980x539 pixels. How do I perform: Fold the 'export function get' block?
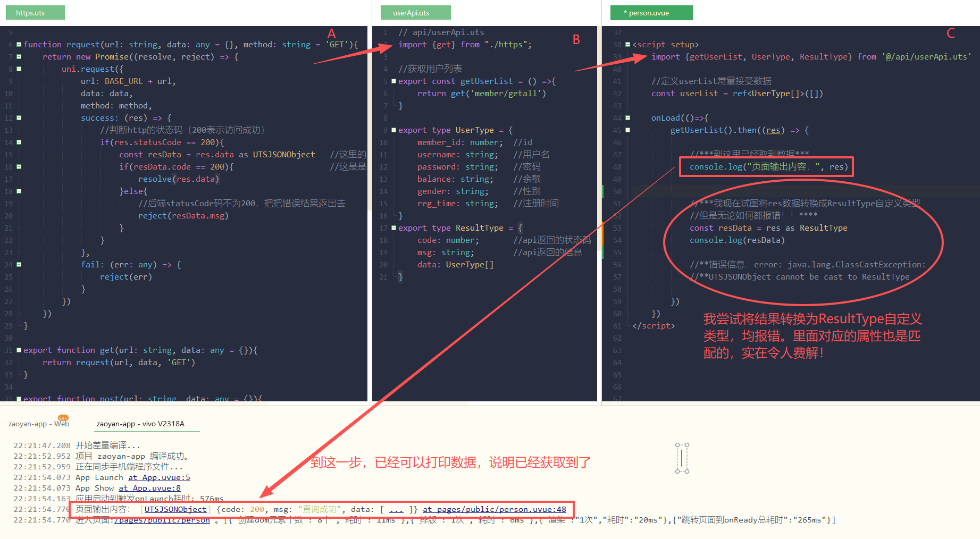tap(19, 350)
